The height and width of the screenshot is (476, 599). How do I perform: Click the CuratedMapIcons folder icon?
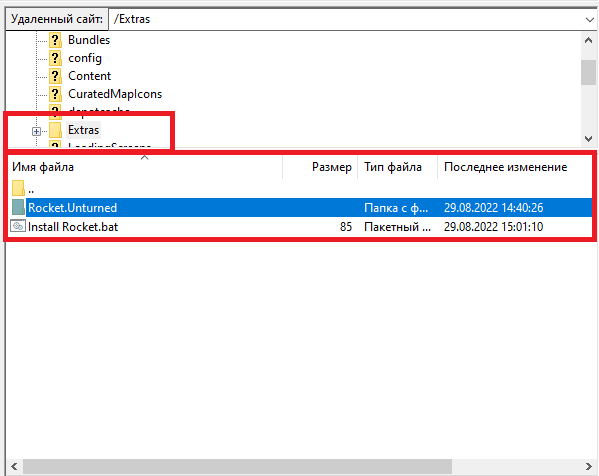[x=55, y=94]
